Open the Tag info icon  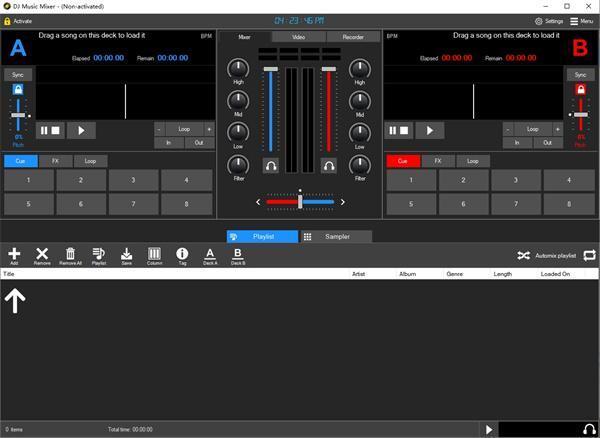[x=182, y=254]
